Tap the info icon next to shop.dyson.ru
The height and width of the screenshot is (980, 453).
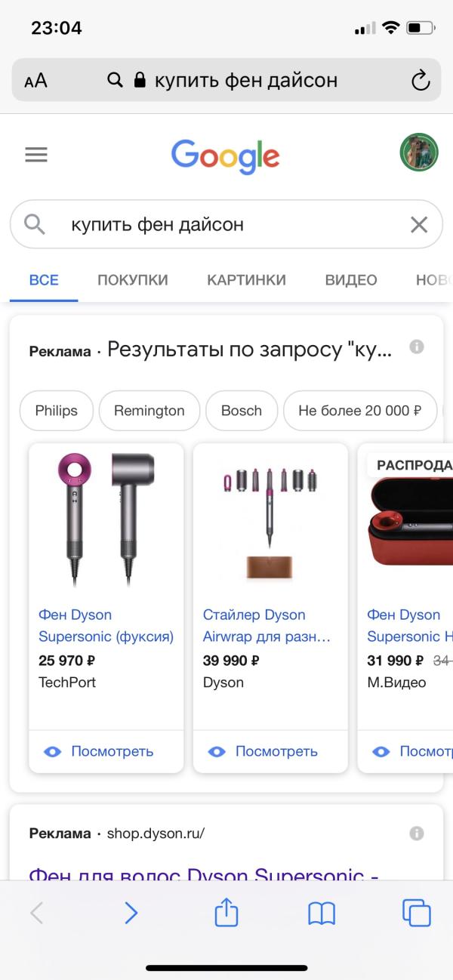pos(416,834)
